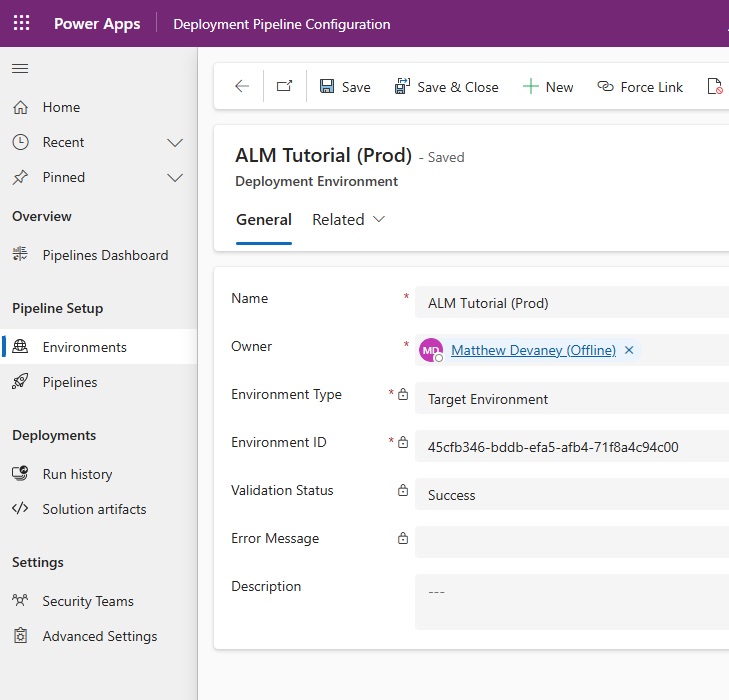Expand the Recent section chevron
The height and width of the screenshot is (700, 729).
point(175,143)
